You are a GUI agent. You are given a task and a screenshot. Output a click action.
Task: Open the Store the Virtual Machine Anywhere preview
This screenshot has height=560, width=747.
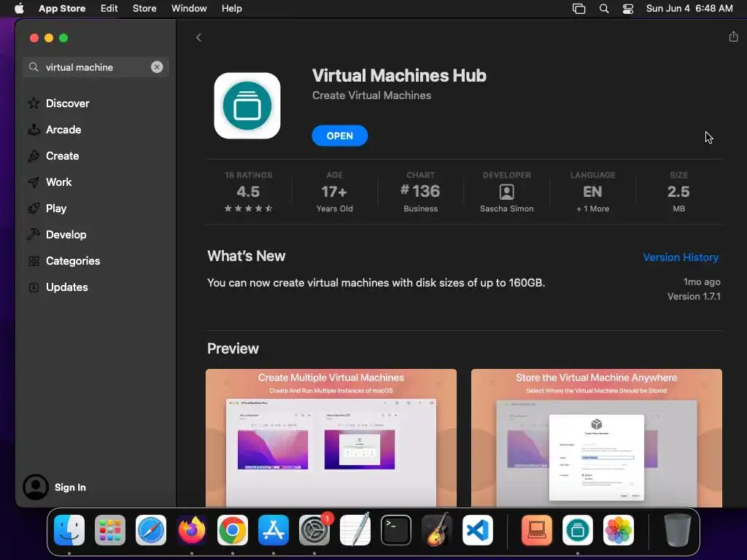click(597, 437)
